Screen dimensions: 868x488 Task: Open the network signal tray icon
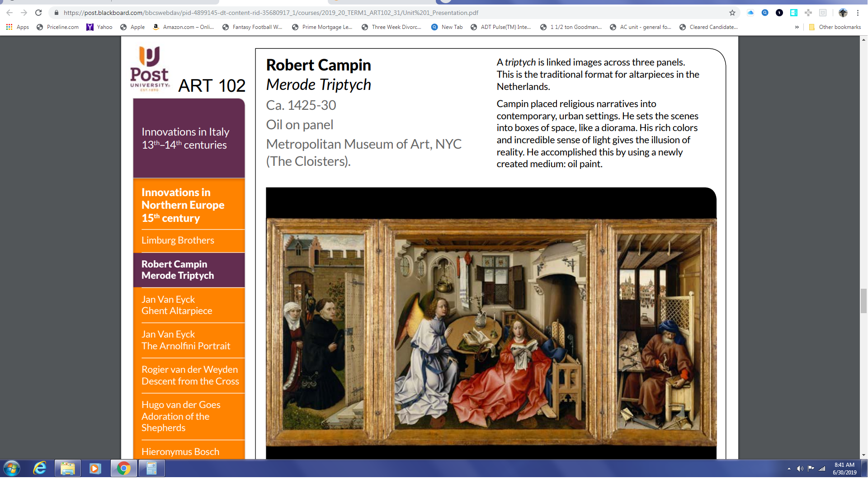(x=822, y=469)
